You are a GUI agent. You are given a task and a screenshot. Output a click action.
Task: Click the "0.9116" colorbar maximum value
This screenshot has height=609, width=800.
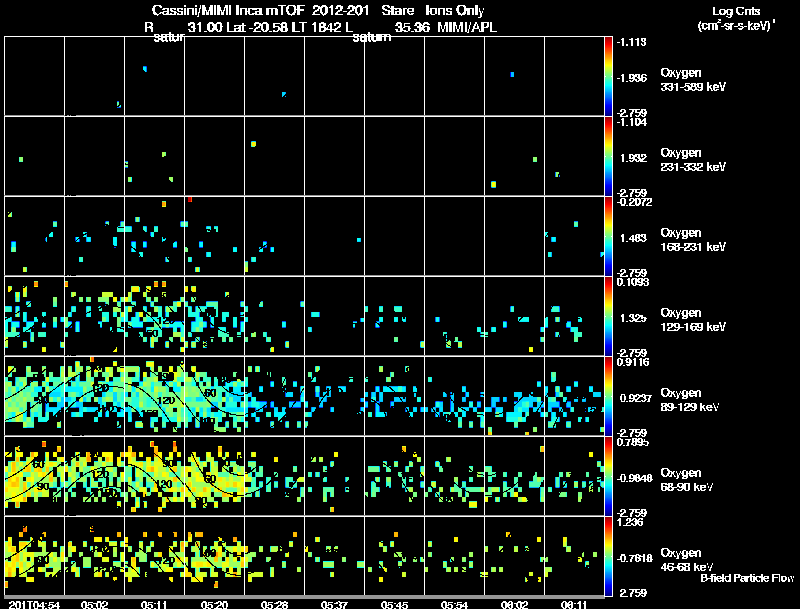click(x=633, y=362)
